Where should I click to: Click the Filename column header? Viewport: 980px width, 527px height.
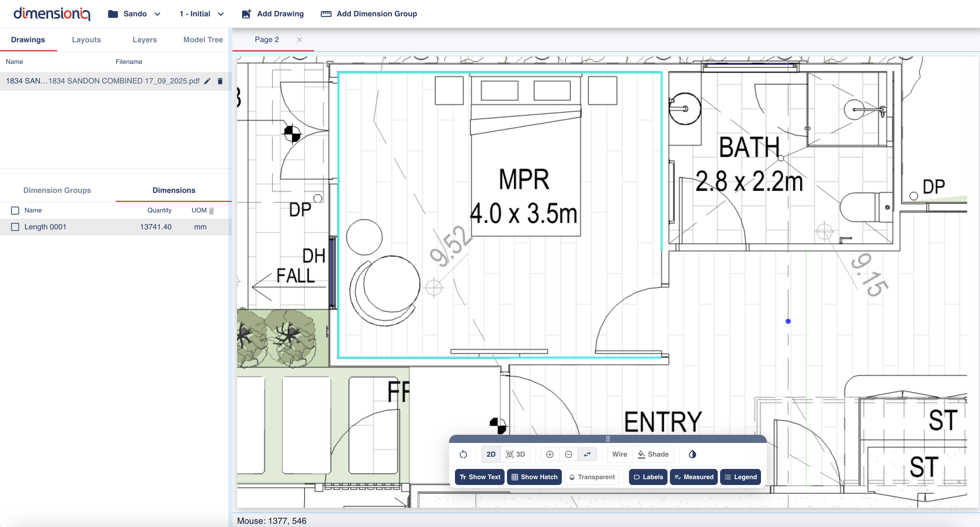point(129,62)
